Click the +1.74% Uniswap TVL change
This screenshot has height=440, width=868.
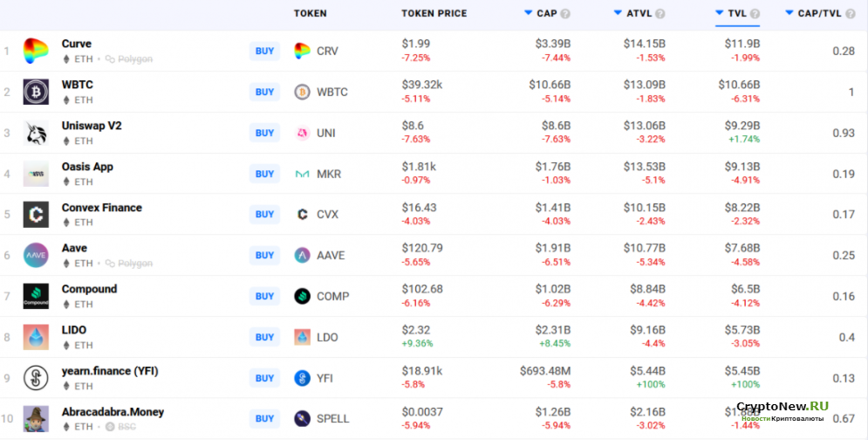pyautogui.click(x=743, y=139)
